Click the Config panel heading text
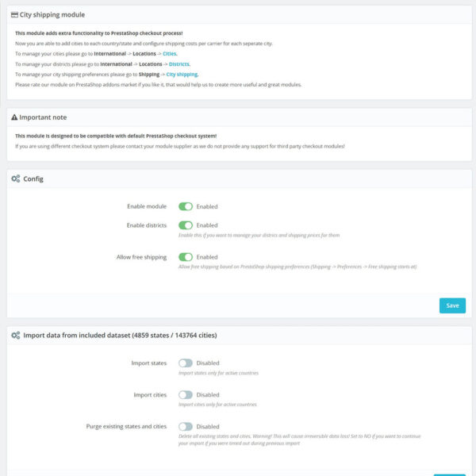The height and width of the screenshot is (476, 476). (33, 178)
